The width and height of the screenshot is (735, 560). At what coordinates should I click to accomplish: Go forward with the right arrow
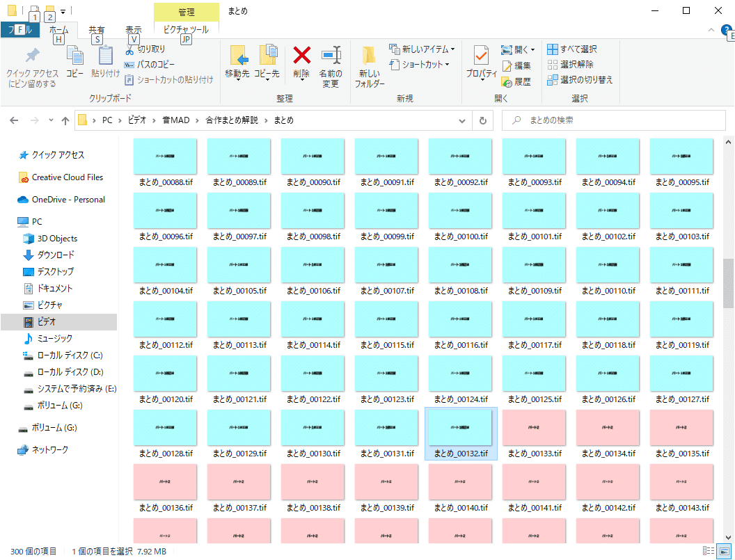[35, 120]
